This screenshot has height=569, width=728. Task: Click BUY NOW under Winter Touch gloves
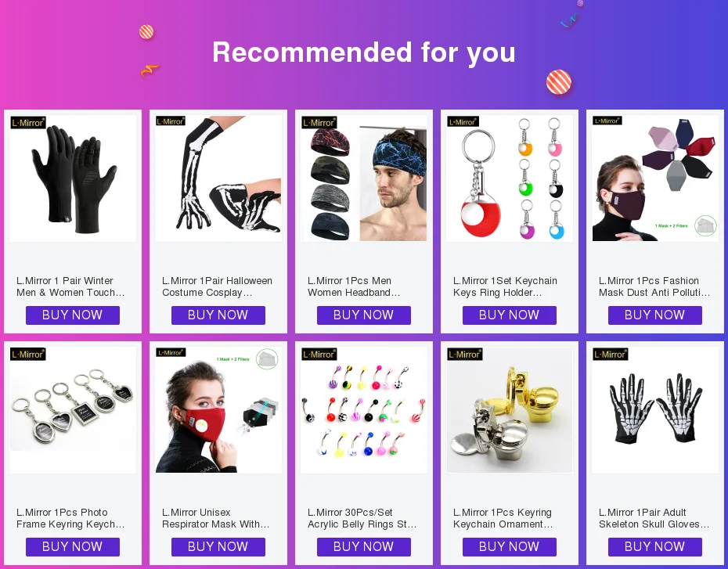click(x=73, y=315)
